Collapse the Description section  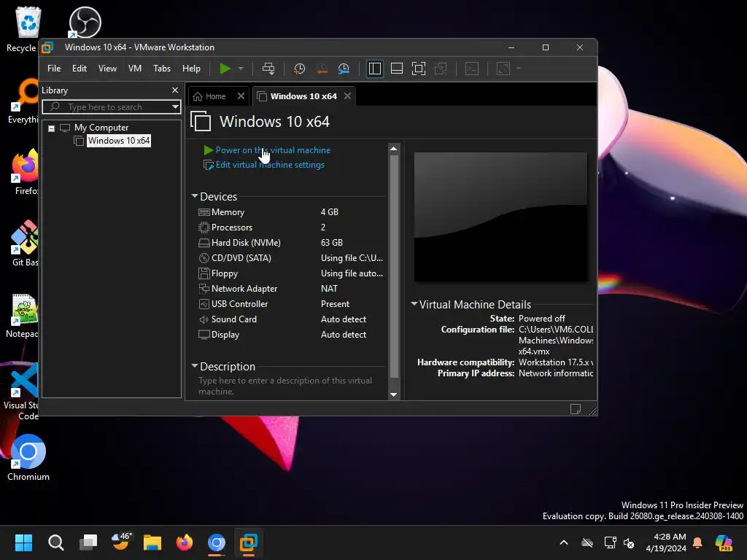click(x=194, y=366)
